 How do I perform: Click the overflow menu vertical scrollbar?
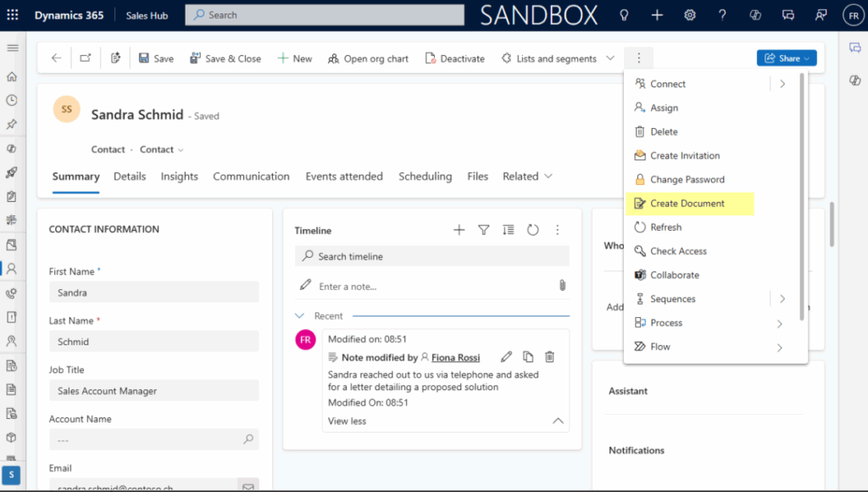click(x=802, y=195)
